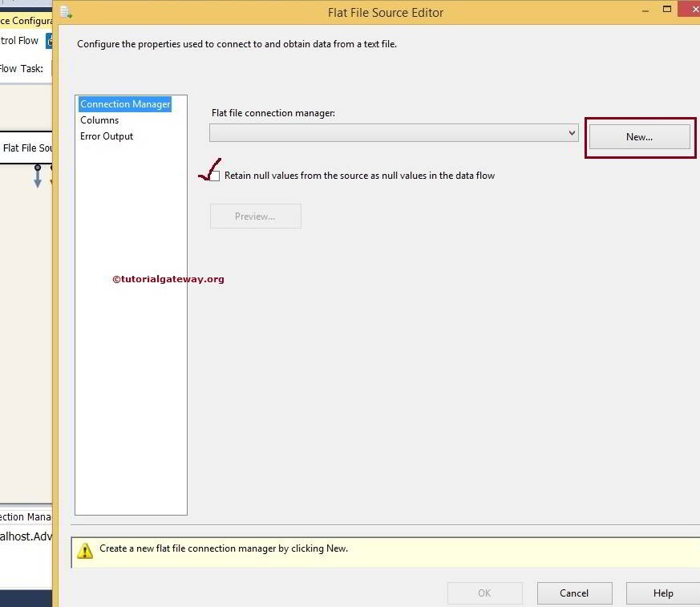The image size is (700, 607).
Task: Open the Columns page
Action: [99, 119]
